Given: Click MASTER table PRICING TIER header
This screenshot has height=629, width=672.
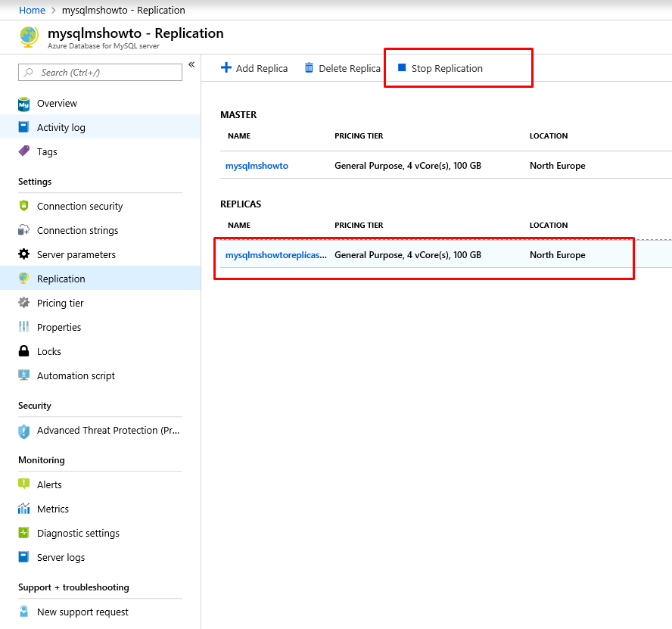Looking at the screenshot, I should pos(359,136).
